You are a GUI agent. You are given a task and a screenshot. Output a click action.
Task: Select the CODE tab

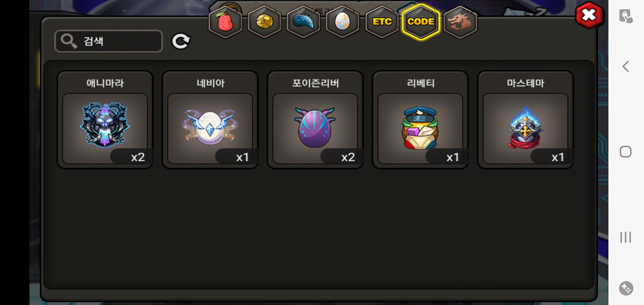pos(421,22)
